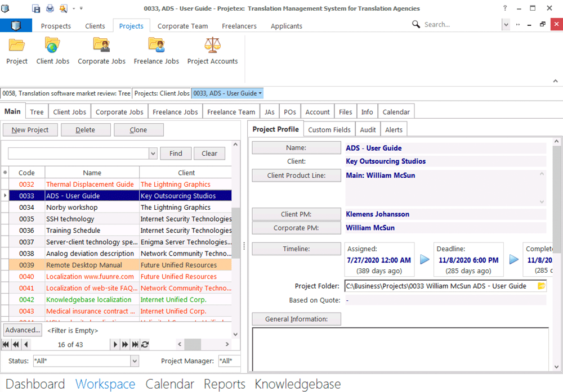563x392 pixels.
Task: Click the horizontal scrollbar thumb of project grid
Action: (x=193, y=344)
